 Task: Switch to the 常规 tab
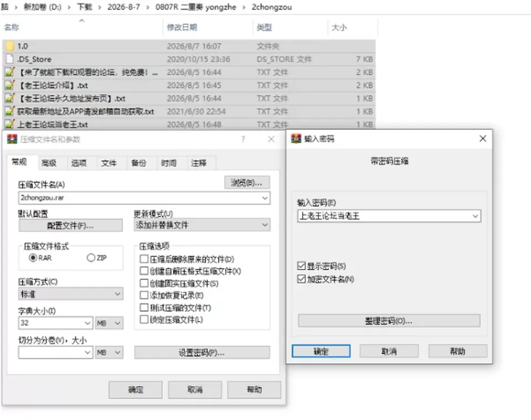coord(19,162)
